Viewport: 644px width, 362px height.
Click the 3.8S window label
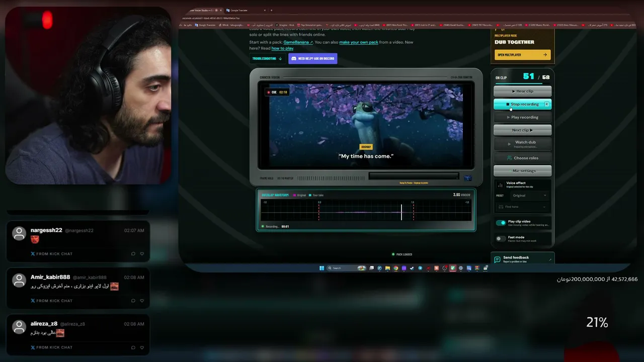tap(461, 195)
